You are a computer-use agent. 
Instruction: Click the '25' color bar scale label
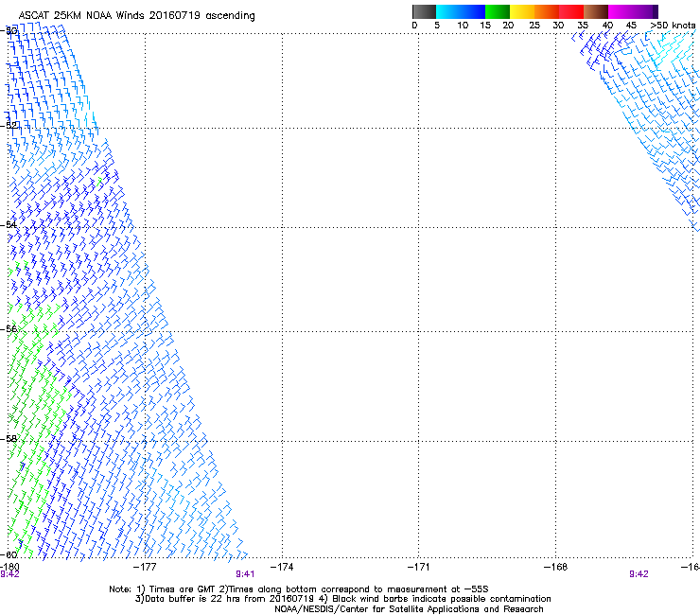(534, 26)
